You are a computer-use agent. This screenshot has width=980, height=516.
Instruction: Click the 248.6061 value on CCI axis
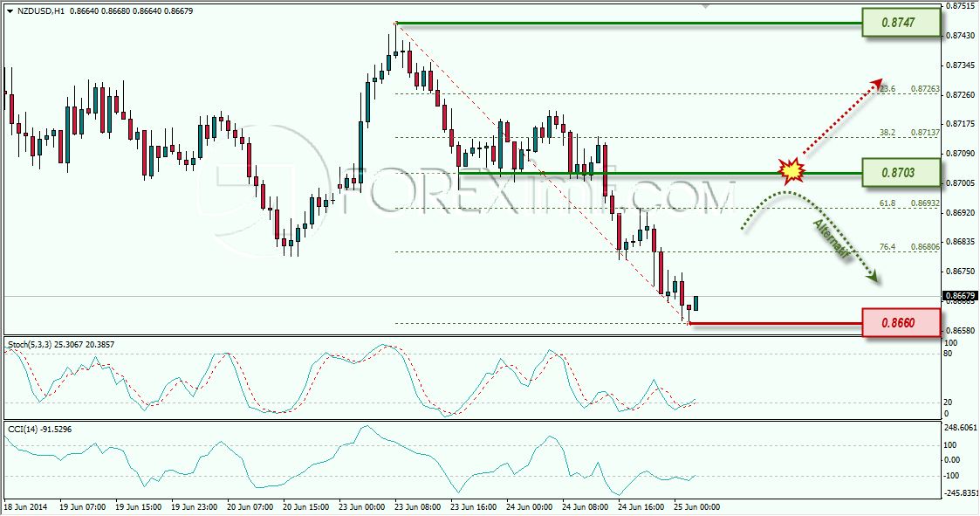(x=960, y=428)
